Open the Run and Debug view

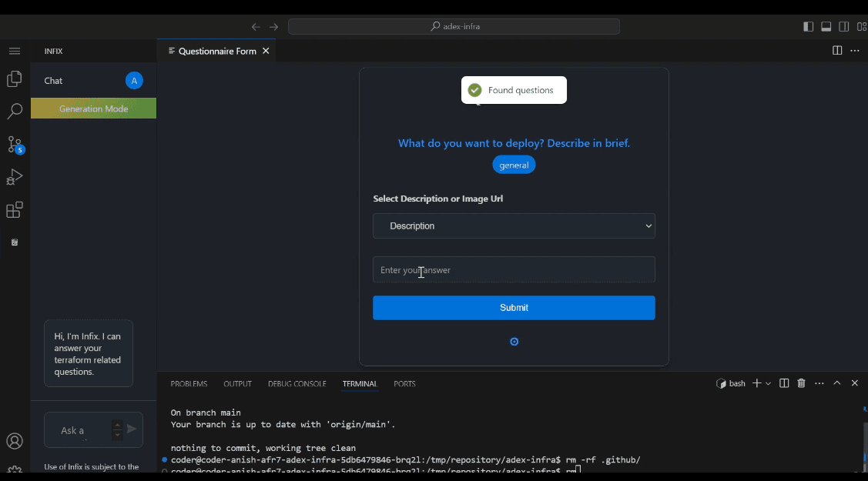(x=15, y=177)
